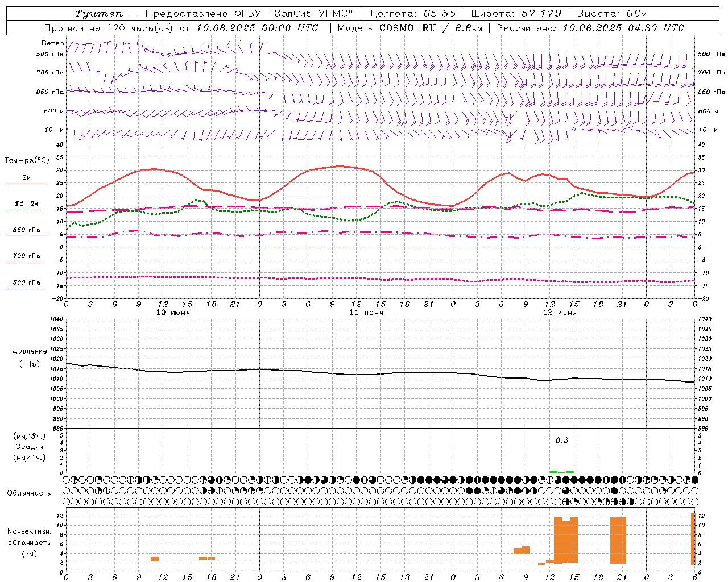Click the '700 гПа' temperature legend entry

click(27, 256)
